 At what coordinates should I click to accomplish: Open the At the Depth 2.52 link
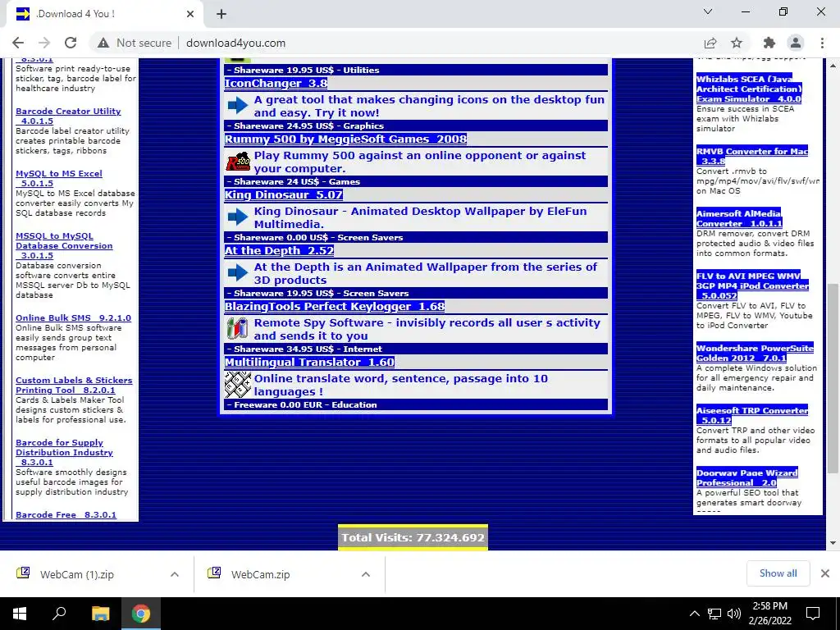[279, 250]
